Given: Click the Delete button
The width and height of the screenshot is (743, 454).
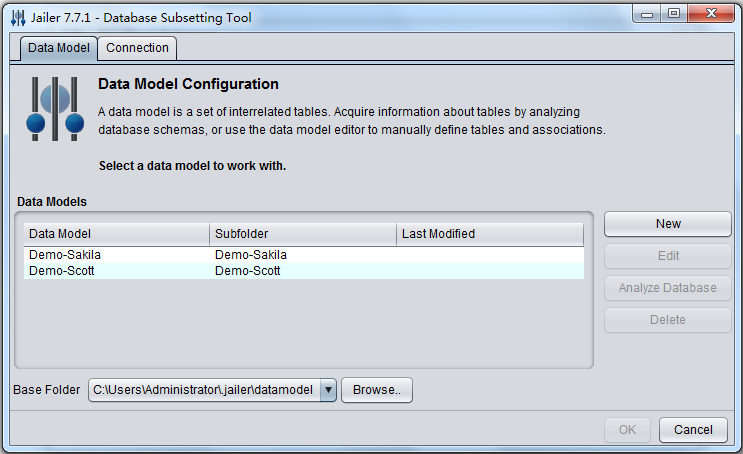Looking at the screenshot, I should click(x=668, y=320).
